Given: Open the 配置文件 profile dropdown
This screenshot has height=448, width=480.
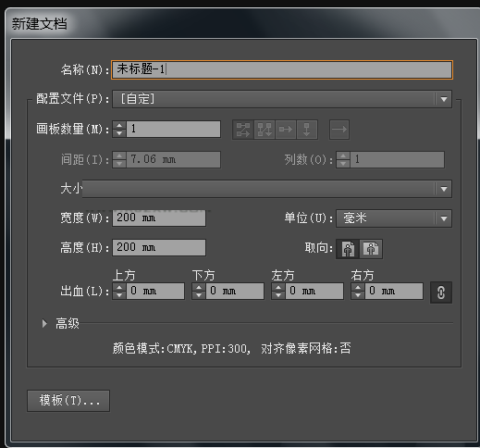Looking at the screenshot, I should 282,99.
